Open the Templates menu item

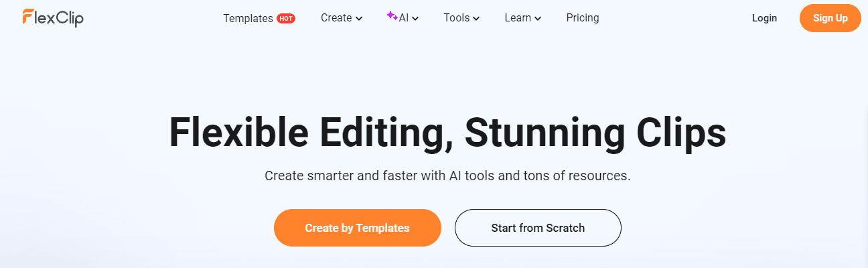point(248,18)
